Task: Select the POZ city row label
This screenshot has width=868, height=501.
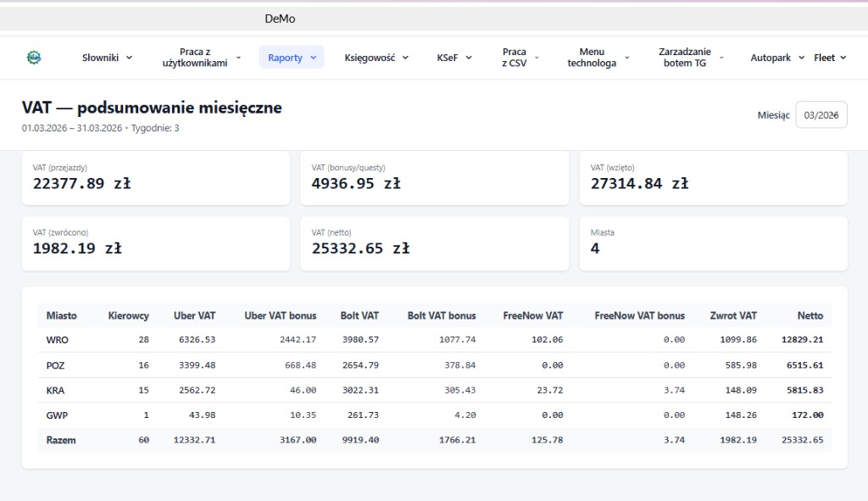Action: [55, 365]
